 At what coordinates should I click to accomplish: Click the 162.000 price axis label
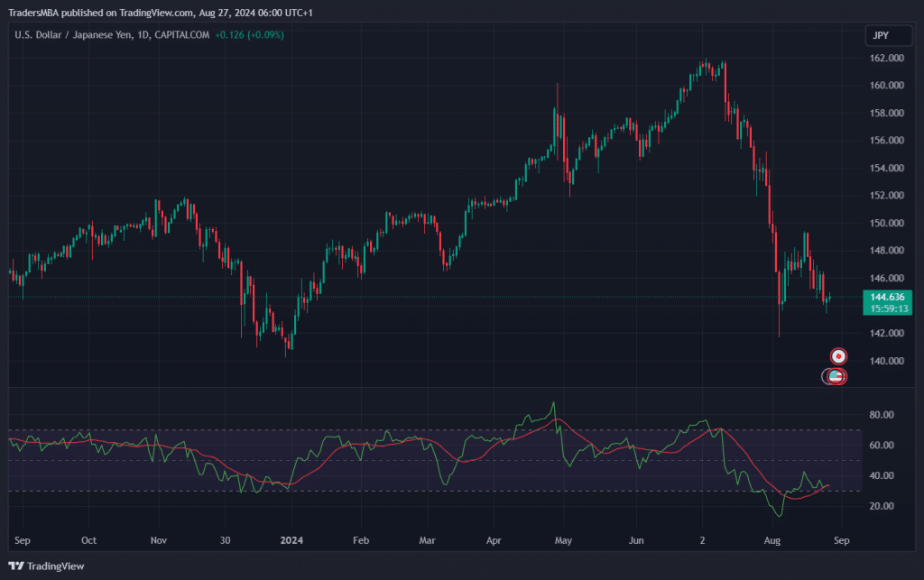pyautogui.click(x=886, y=58)
